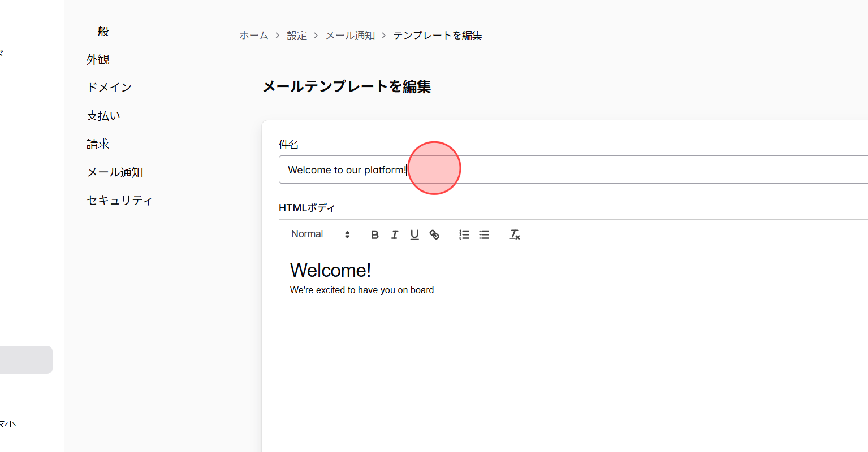Switch to the ドメイン settings section
Screen dimensions: 868x452
109,87
